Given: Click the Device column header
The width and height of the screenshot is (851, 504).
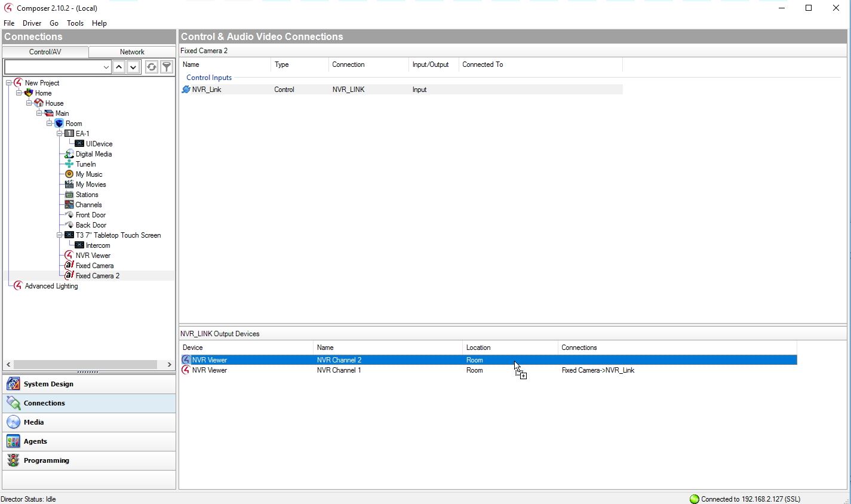Looking at the screenshot, I should point(246,348).
